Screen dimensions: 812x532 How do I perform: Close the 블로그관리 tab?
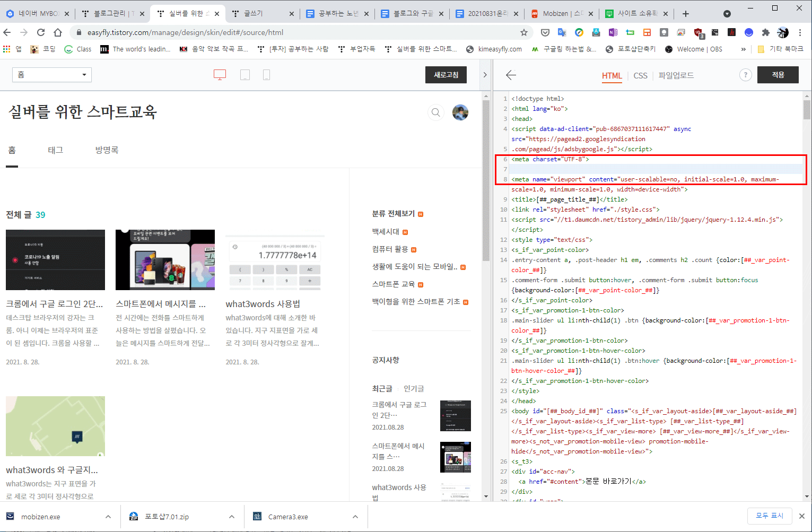(142, 14)
